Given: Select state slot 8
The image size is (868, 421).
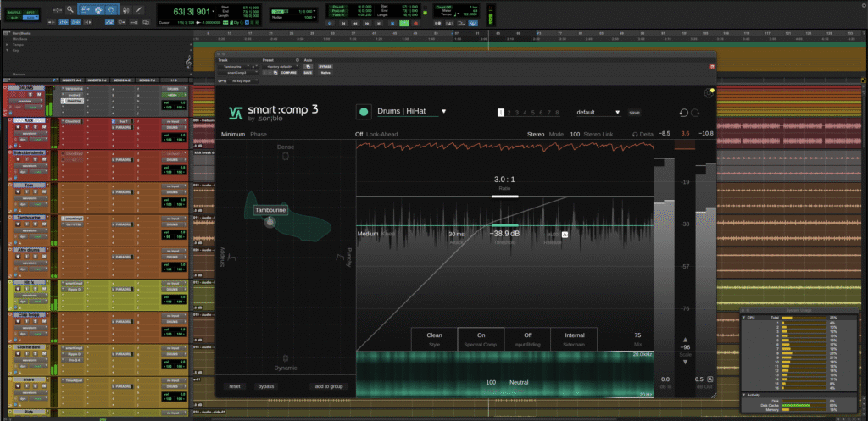Looking at the screenshot, I should pyautogui.click(x=557, y=113).
